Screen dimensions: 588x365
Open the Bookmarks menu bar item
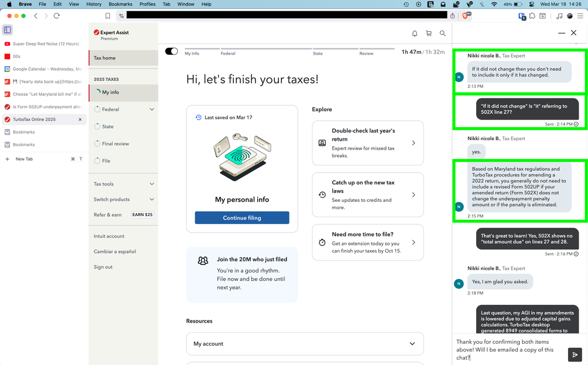[x=121, y=4]
